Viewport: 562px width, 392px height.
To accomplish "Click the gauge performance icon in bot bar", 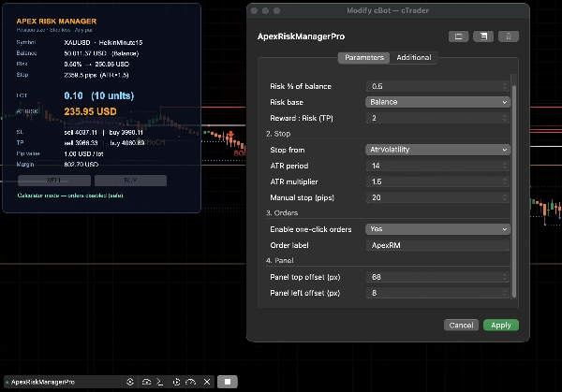I will (191, 382).
